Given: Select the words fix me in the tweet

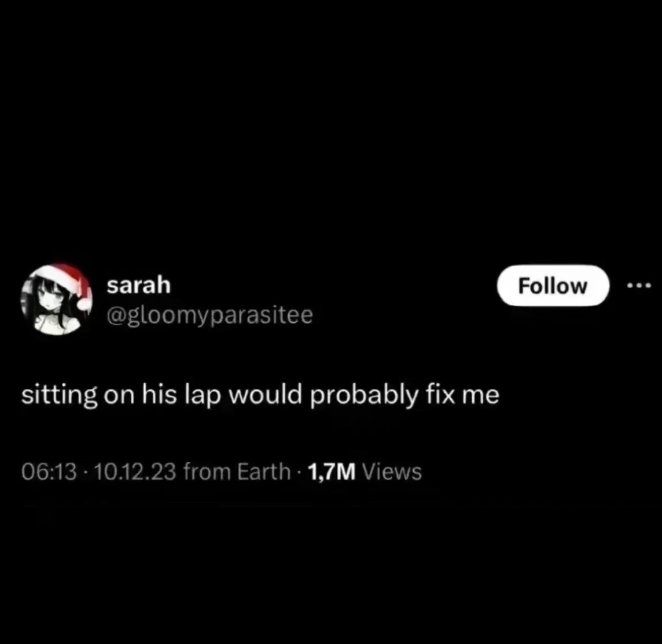Looking at the screenshot, I should coord(463,395).
